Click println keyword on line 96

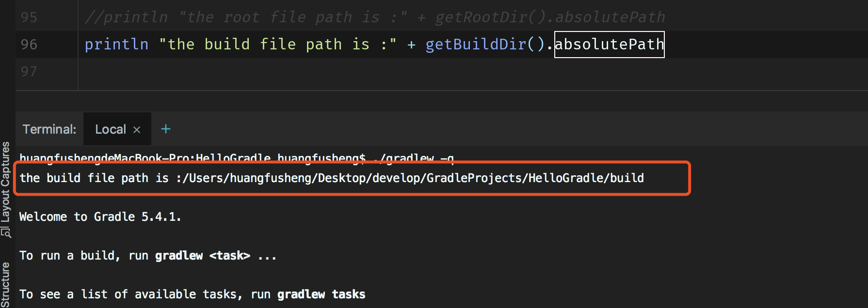coord(116,45)
